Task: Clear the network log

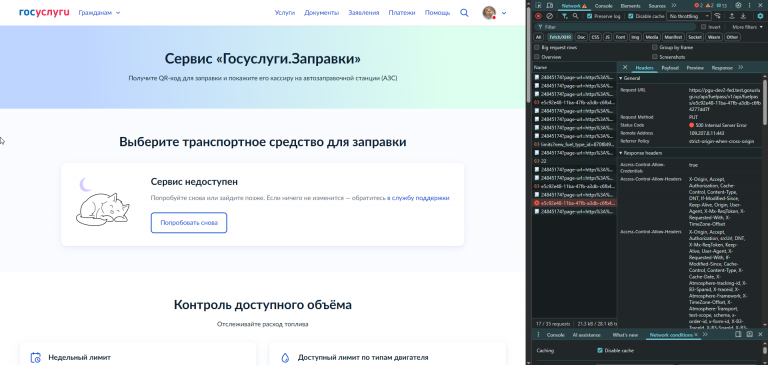Action: point(550,16)
